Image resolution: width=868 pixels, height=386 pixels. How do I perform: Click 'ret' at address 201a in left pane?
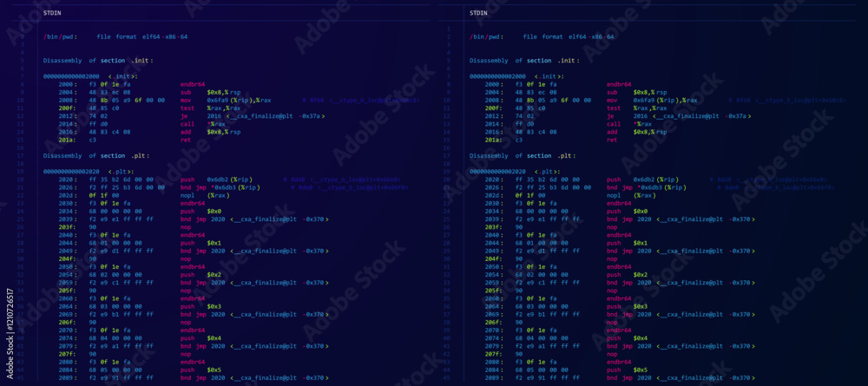coord(186,140)
